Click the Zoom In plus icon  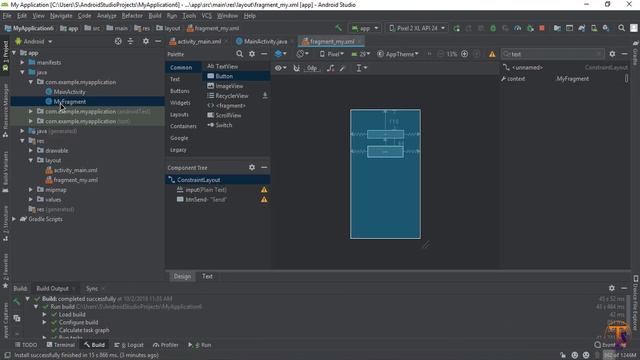pos(464,54)
